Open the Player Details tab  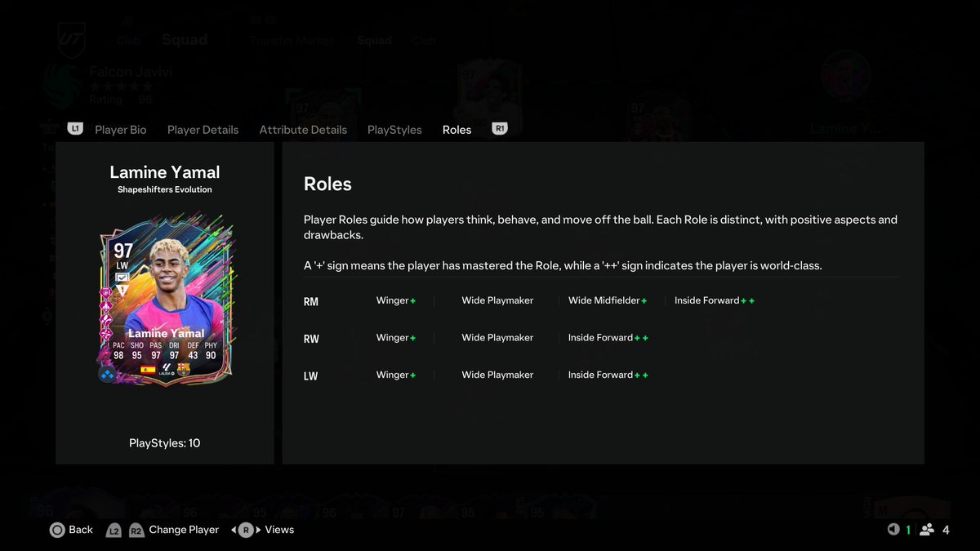(203, 130)
